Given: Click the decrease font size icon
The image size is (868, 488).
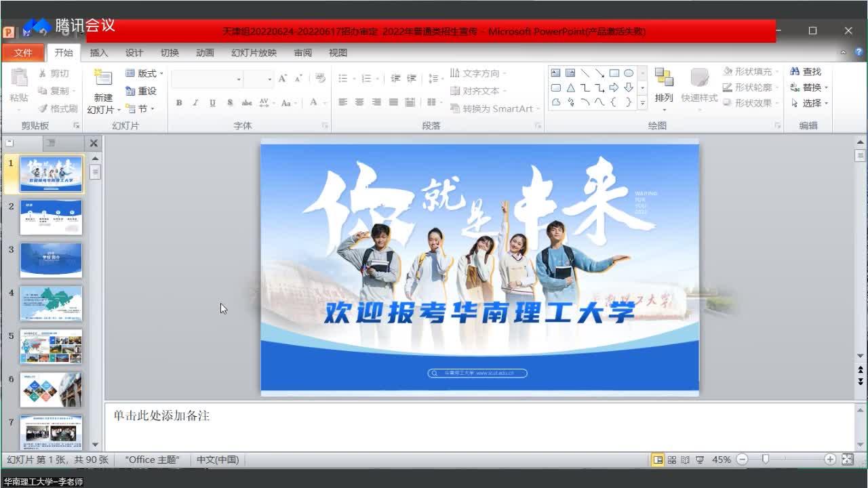Looking at the screenshot, I should pos(298,79).
